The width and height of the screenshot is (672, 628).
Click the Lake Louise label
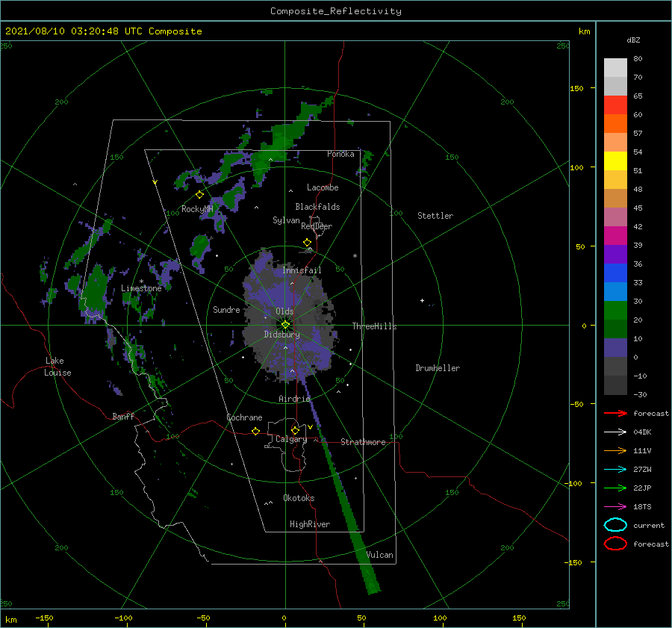pyautogui.click(x=57, y=367)
